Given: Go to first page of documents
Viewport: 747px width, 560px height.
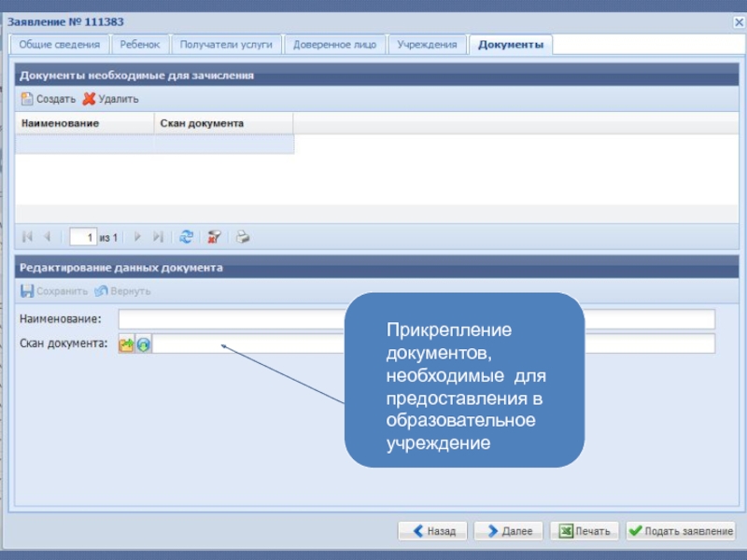Looking at the screenshot, I should (27, 238).
